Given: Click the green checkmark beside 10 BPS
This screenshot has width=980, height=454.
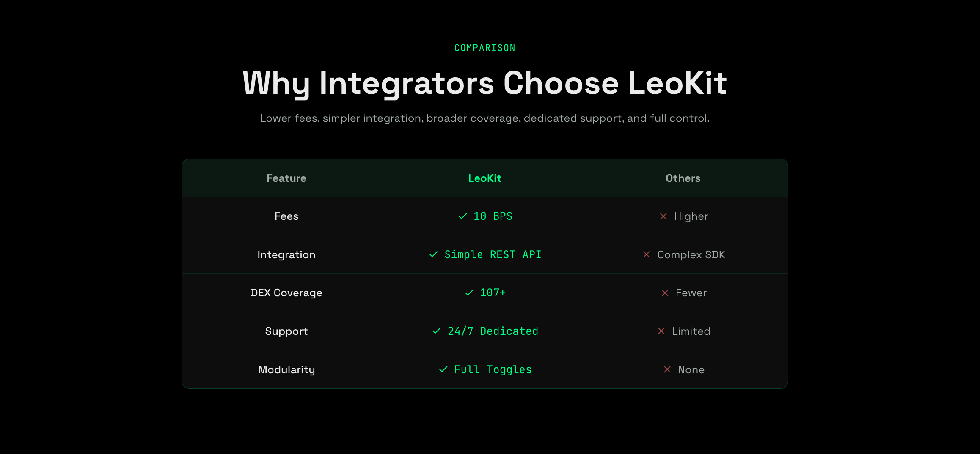Looking at the screenshot, I should [x=462, y=216].
